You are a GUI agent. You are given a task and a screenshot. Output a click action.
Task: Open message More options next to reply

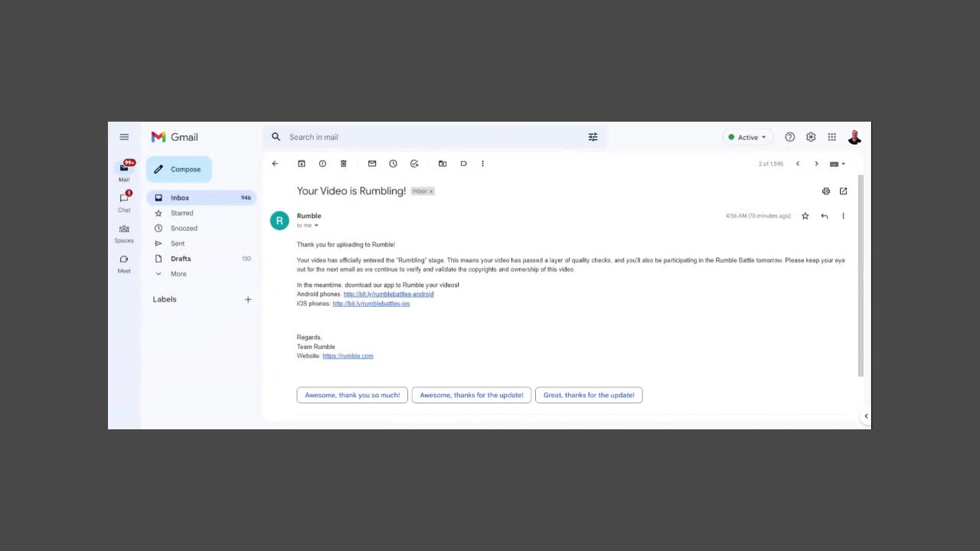pyautogui.click(x=843, y=216)
